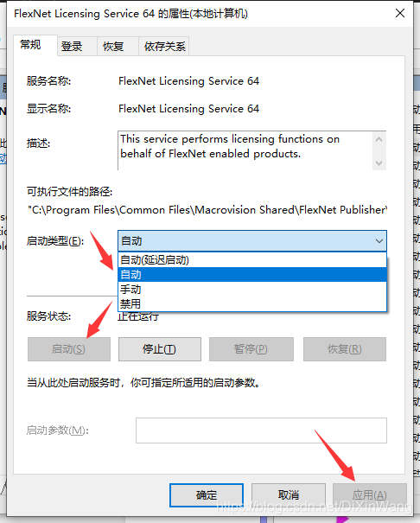
Task: Click the 停止(T) button
Action: point(160,349)
